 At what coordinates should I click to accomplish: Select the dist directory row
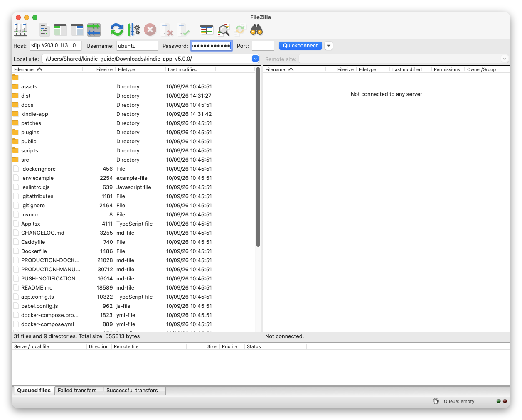pos(133,96)
